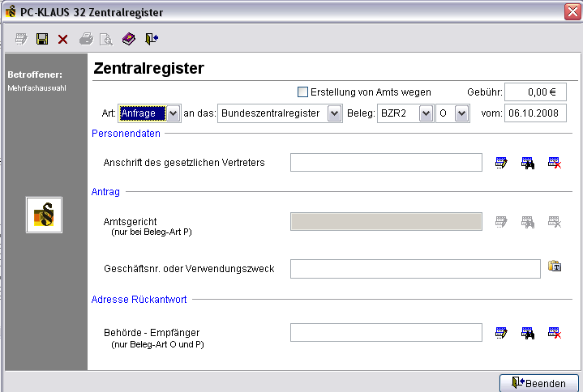Enable the Erstellung von Amts wegen checkbox
Screen dimensions: 583x392
[x=304, y=92]
